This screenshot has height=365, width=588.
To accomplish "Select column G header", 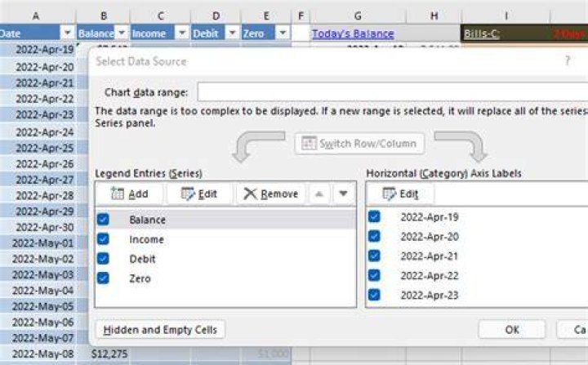I will coord(358,16).
